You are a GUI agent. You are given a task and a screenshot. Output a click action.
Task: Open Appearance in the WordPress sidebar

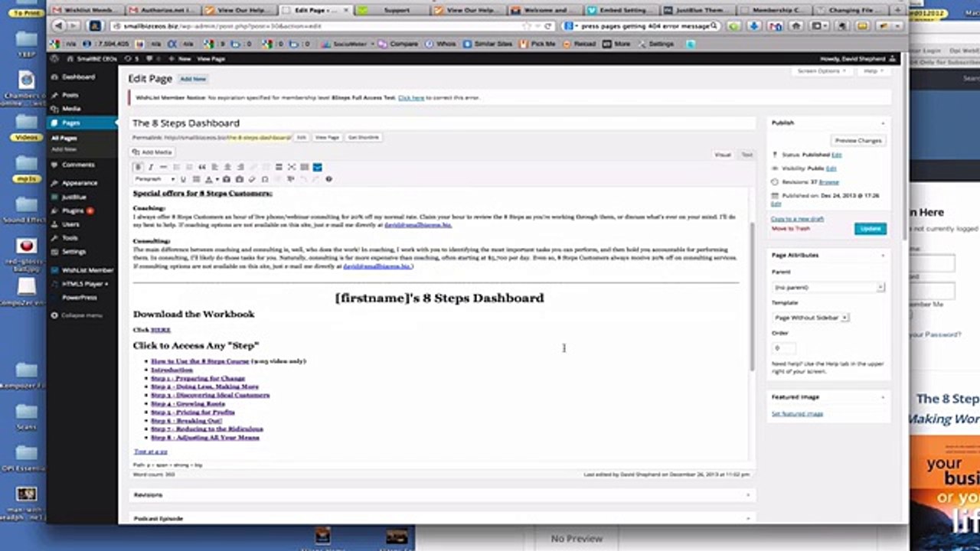[80, 183]
